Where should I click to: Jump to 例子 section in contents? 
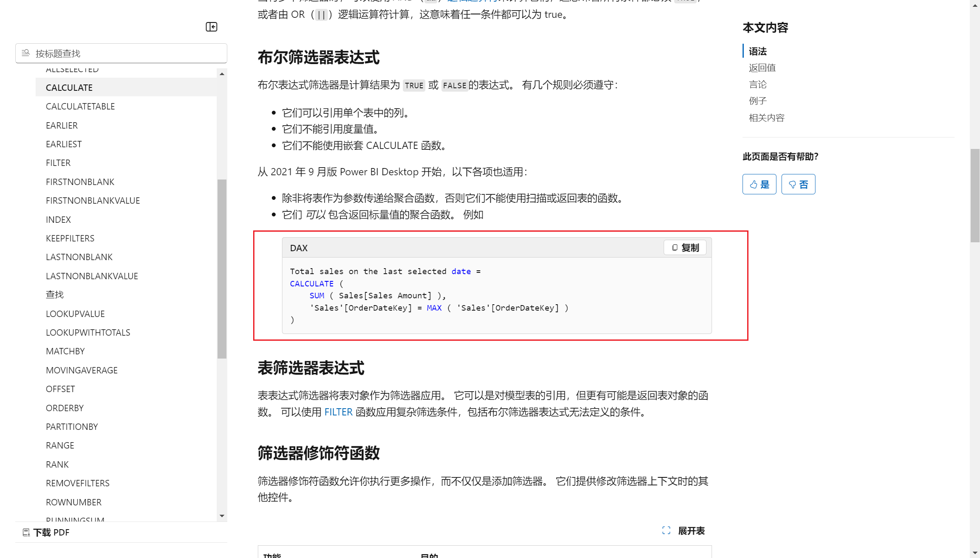tap(757, 101)
